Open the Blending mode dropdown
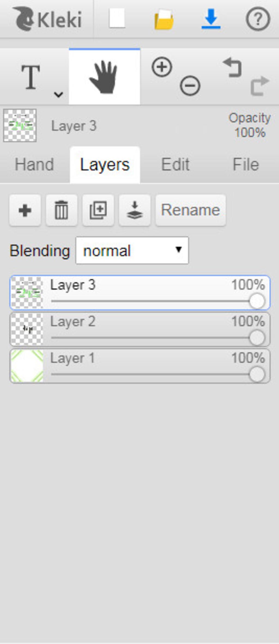The height and width of the screenshot is (644, 279). pyautogui.click(x=132, y=250)
